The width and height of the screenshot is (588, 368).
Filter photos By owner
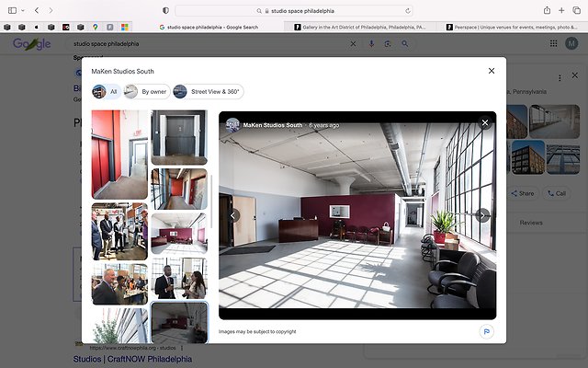pos(147,92)
